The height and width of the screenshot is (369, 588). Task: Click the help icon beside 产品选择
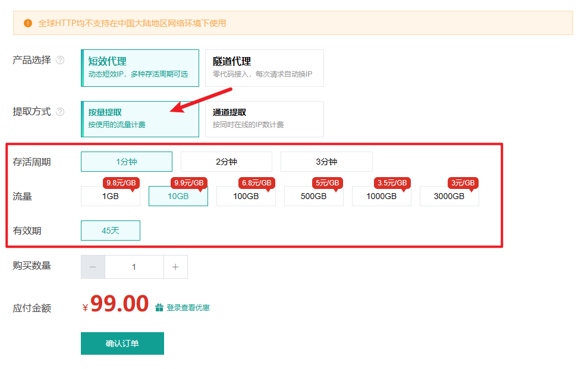tap(60, 60)
